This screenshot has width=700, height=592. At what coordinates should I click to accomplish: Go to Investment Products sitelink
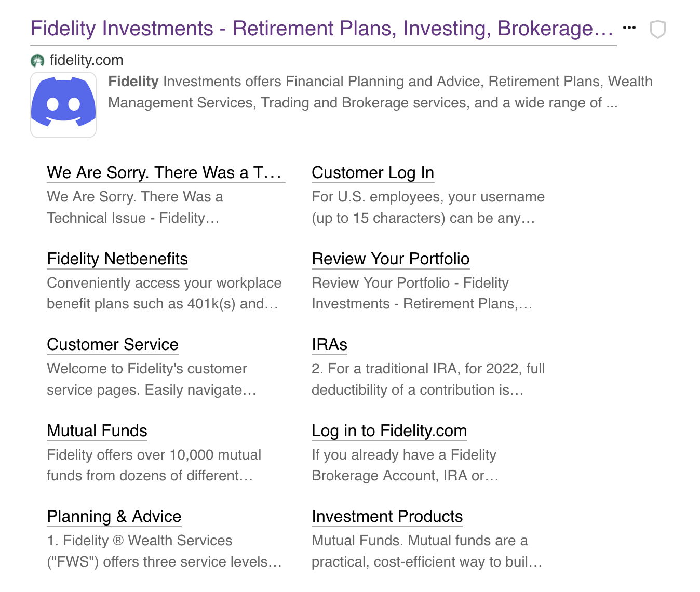[x=387, y=516]
